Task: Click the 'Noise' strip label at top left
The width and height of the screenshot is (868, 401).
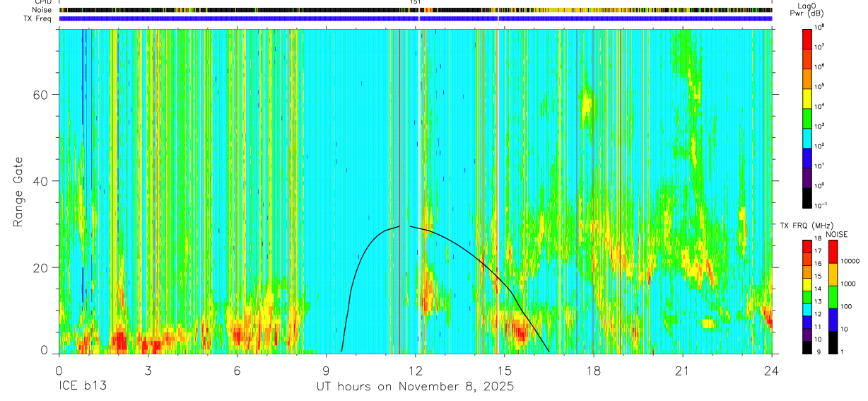Action: tap(40, 10)
